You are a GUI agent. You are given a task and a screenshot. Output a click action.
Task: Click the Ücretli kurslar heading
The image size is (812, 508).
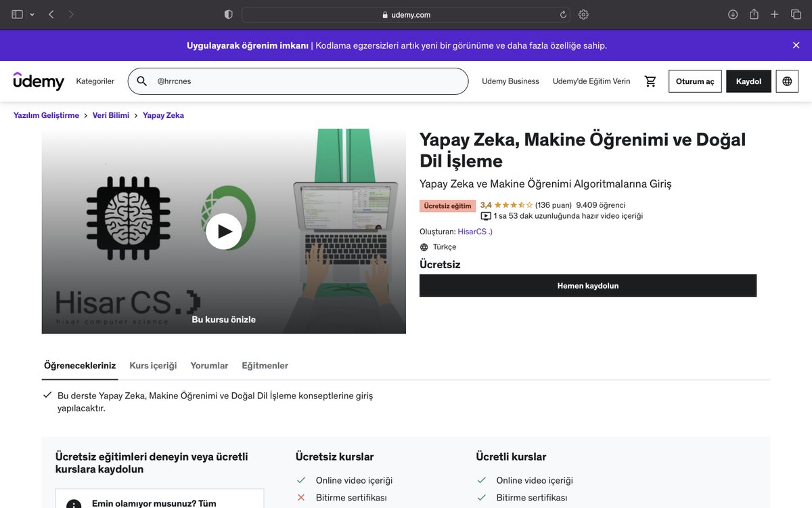click(511, 457)
